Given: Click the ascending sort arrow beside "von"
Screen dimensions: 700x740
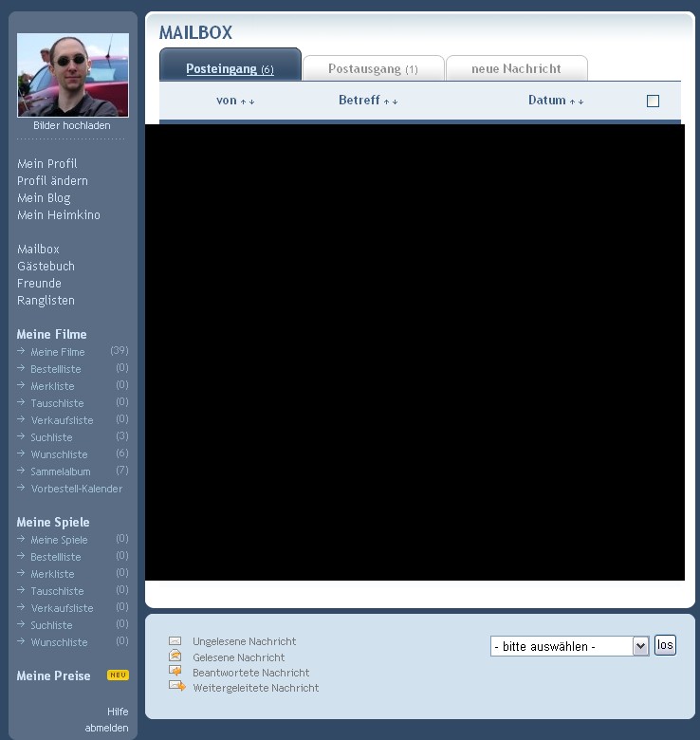Looking at the screenshot, I should tap(244, 102).
